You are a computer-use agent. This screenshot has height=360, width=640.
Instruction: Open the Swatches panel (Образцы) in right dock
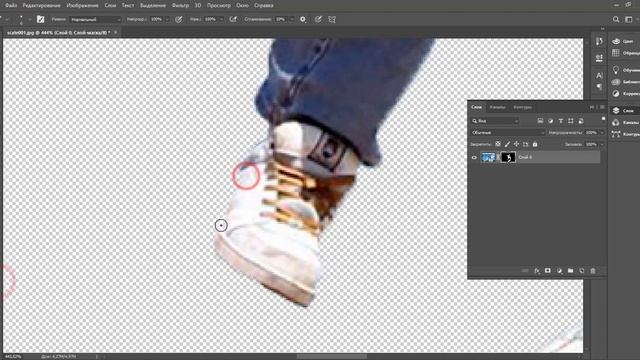click(x=625, y=53)
